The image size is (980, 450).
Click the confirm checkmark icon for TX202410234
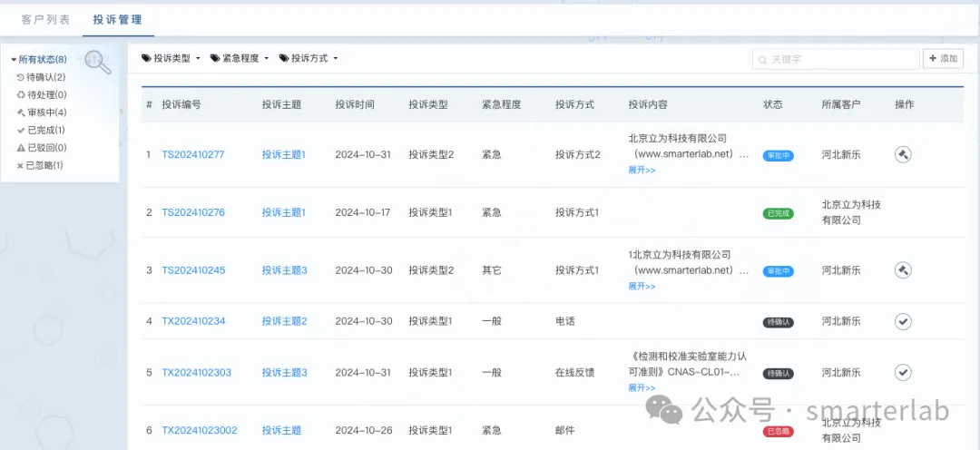coord(903,322)
